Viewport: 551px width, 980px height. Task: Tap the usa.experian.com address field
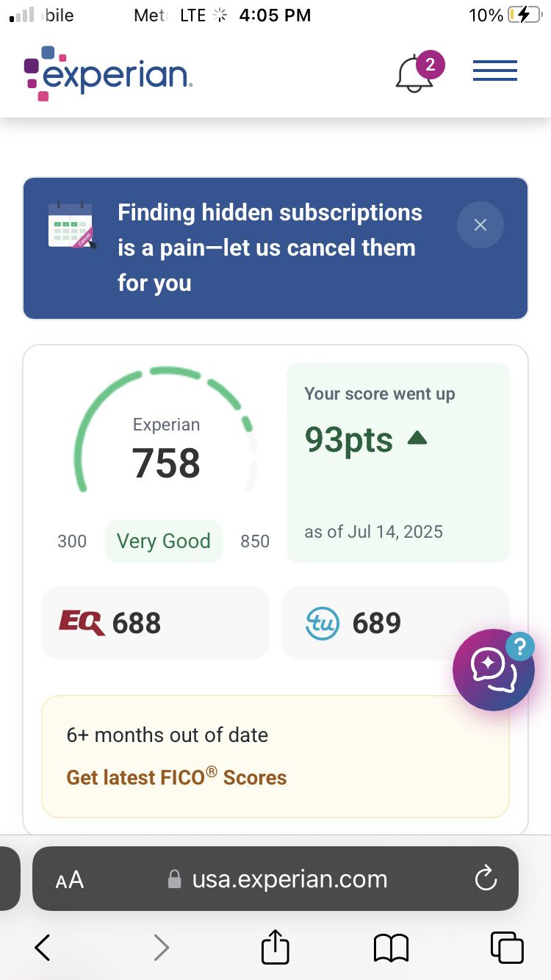coord(289,879)
